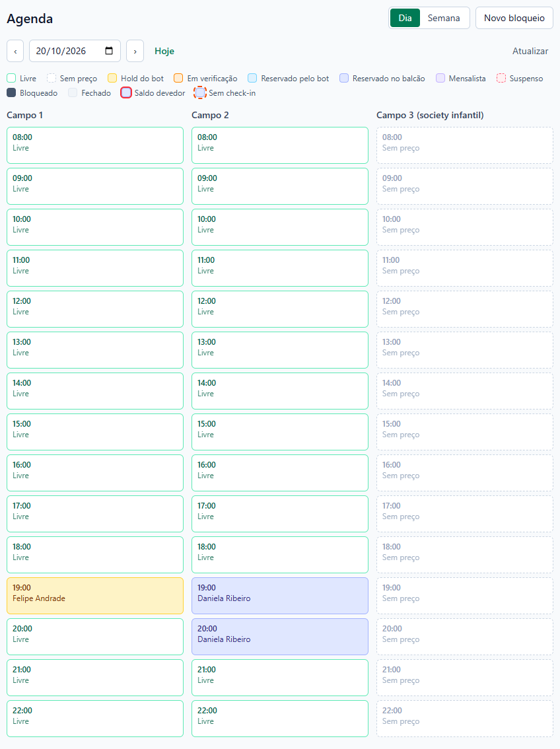Go to the previous day arrow
The width and height of the screenshot is (560, 749).
15,51
